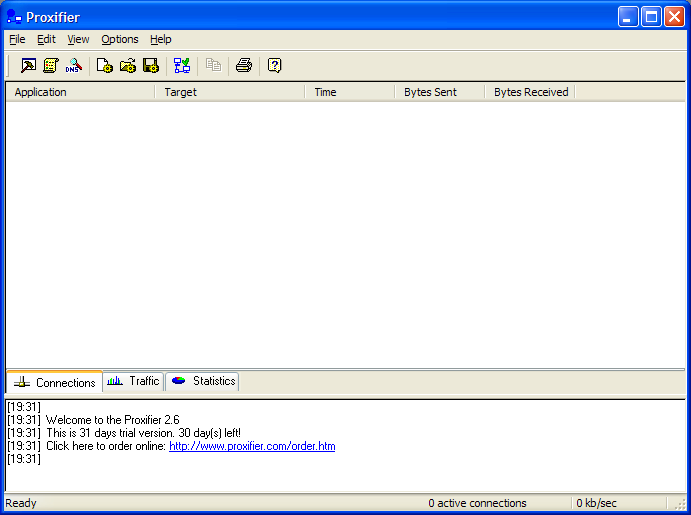Sort by Target column header

[x=230, y=92]
